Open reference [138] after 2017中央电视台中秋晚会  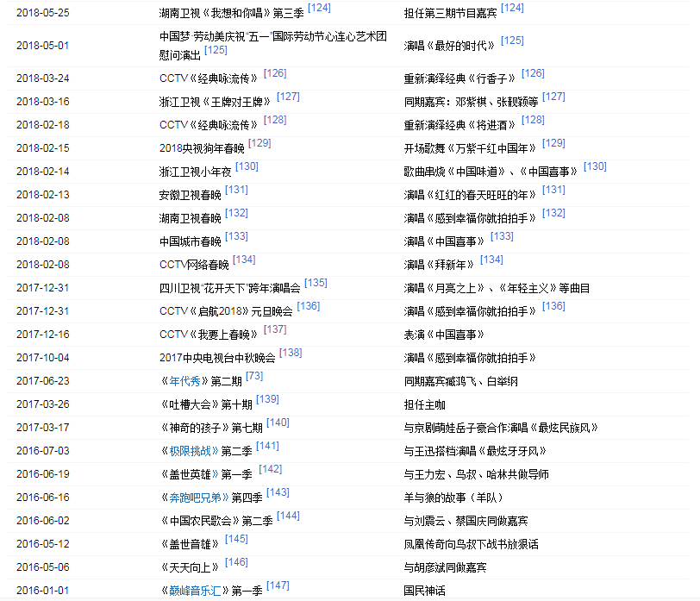point(291,353)
